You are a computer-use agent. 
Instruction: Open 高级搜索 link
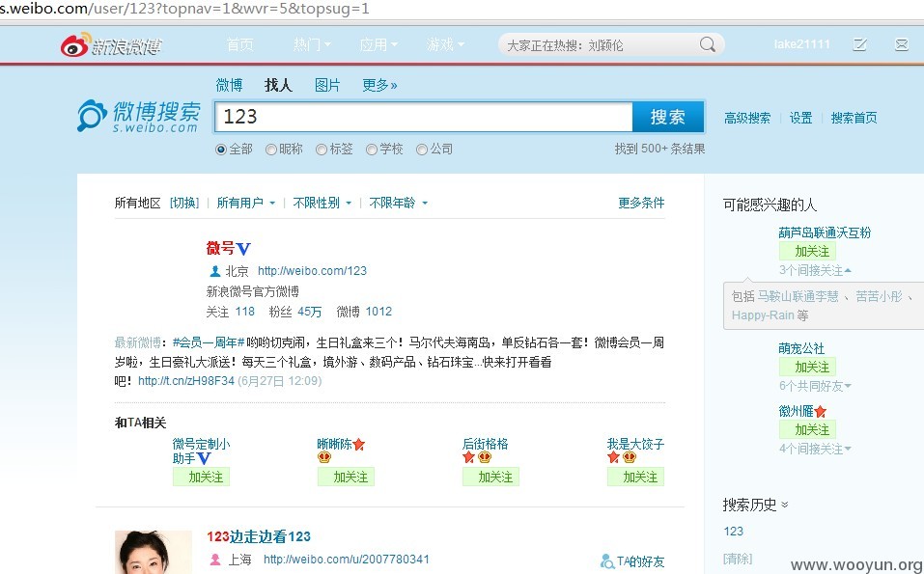tap(747, 119)
